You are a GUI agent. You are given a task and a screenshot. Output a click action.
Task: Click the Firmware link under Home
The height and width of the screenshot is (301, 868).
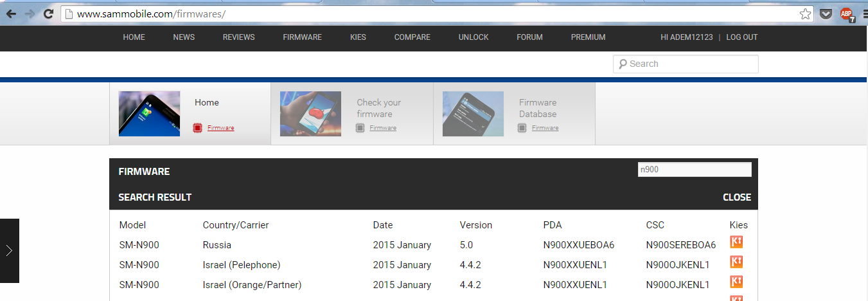[221, 128]
